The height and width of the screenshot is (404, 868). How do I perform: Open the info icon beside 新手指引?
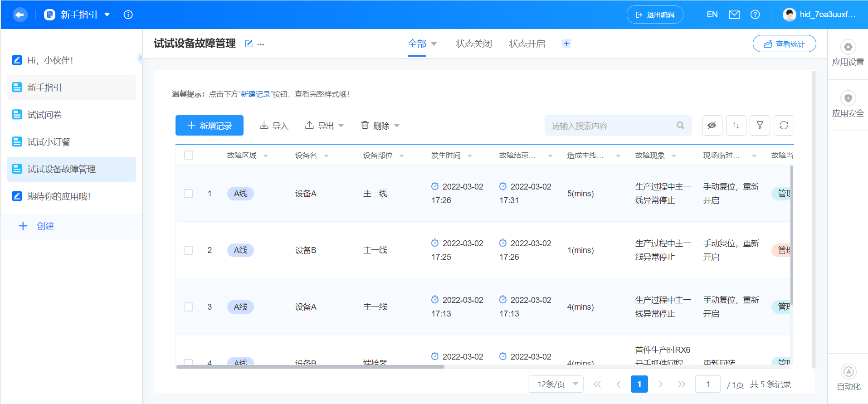(x=128, y=15)
